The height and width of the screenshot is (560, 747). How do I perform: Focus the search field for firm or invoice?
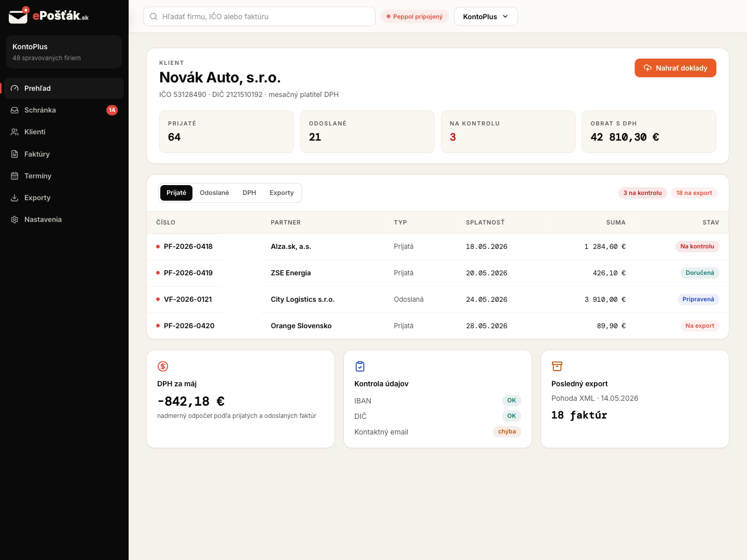(259, 17)
